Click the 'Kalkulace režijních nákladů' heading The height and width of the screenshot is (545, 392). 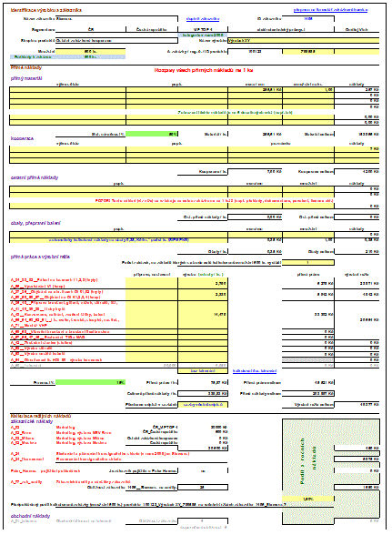pyautogui.click(x=41, y=416)
